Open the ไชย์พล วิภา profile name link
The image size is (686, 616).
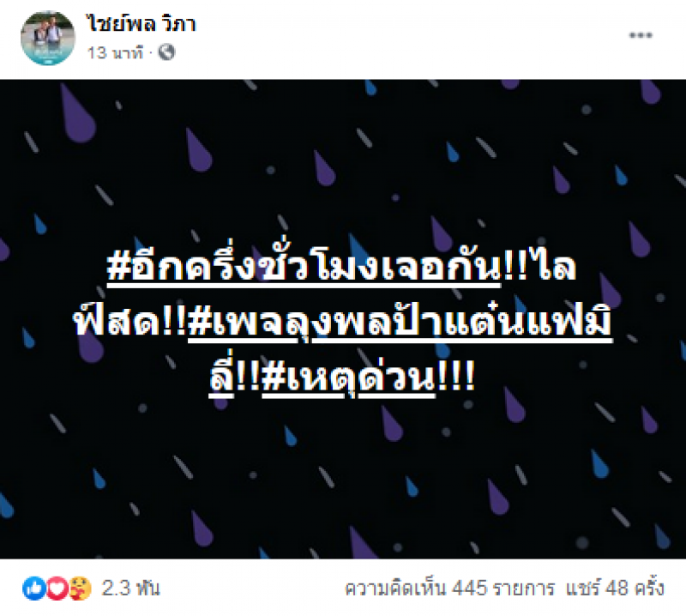141,24
